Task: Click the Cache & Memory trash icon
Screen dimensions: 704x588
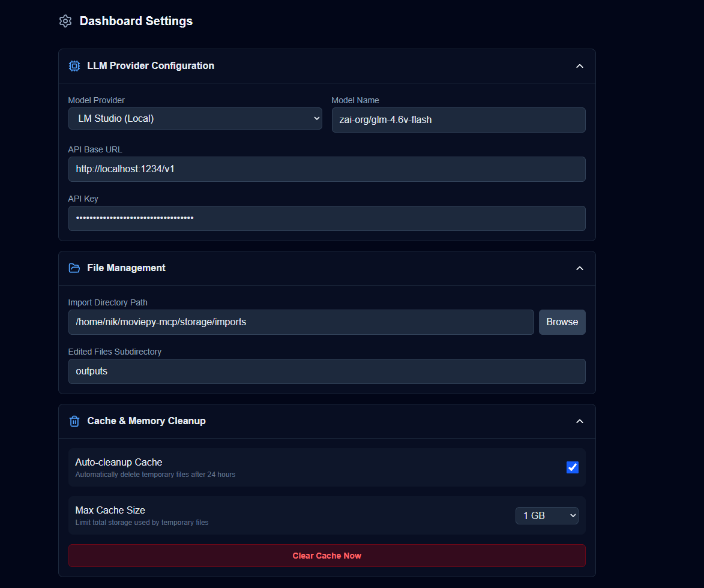Action: [74, 421]
